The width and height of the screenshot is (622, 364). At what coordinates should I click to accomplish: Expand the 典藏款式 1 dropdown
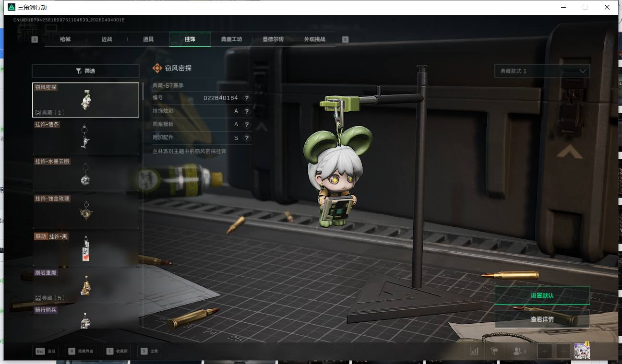pos(542,71)
